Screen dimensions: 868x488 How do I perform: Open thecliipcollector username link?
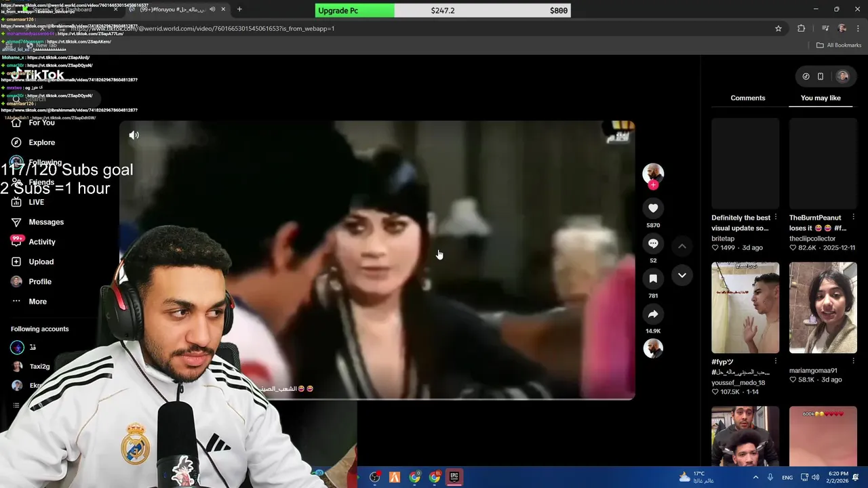tap(812, 239)
